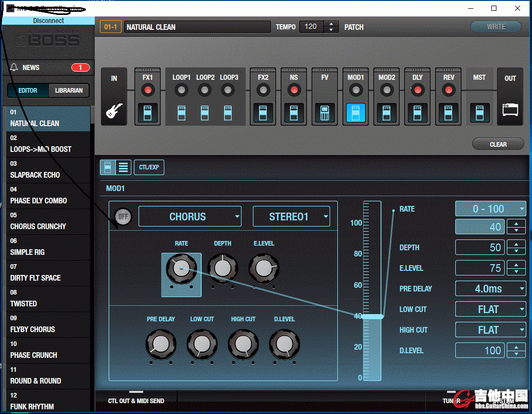The height and width of the screenshot is (414, 532).
Task: Select the IN guitar input block
Action: pos(114,97)
